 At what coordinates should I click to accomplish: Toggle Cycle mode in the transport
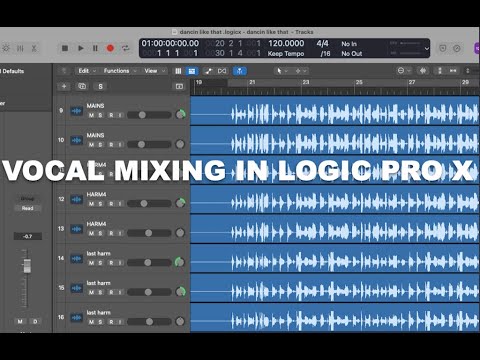pos(125,48)
